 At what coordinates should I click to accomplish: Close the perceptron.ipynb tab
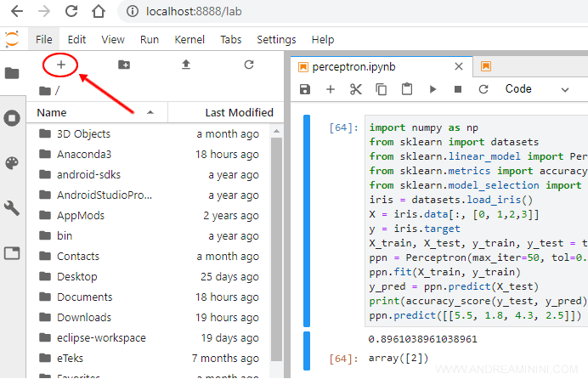458,66
